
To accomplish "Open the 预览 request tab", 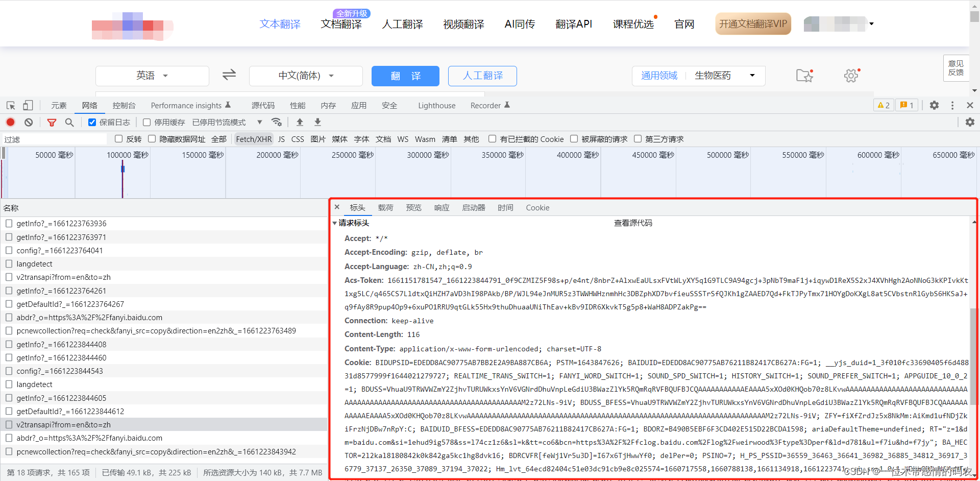I will coord(413,207).
